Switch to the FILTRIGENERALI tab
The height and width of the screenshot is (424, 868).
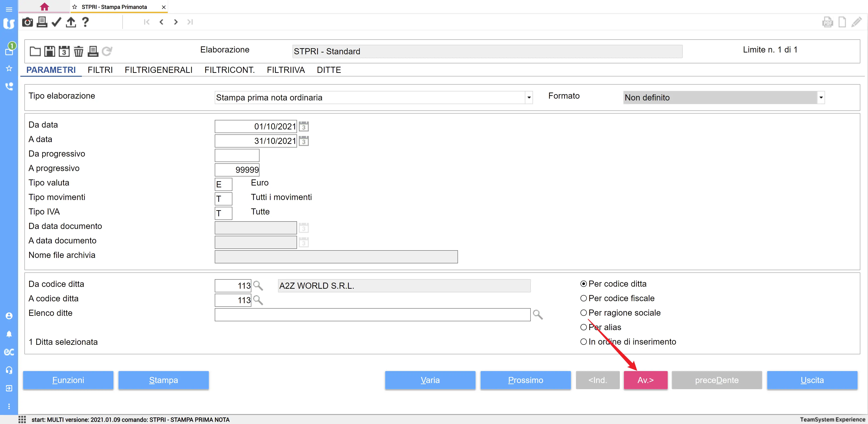coord(158,70)
